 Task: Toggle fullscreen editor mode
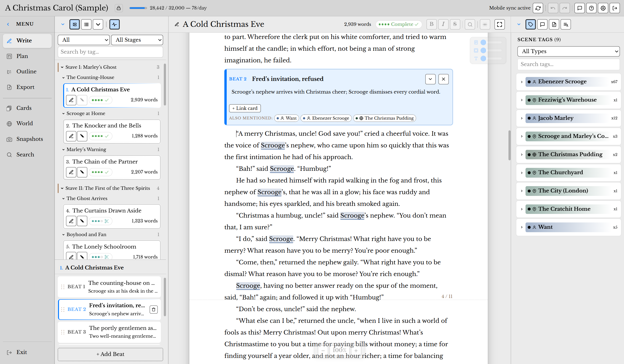coord(499,24)
